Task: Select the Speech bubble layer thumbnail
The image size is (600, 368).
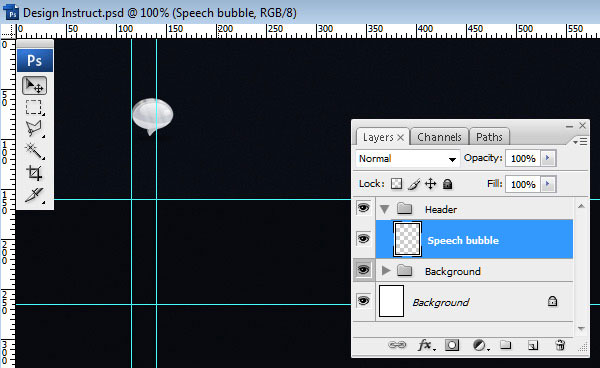Action: tap(408, 239)
